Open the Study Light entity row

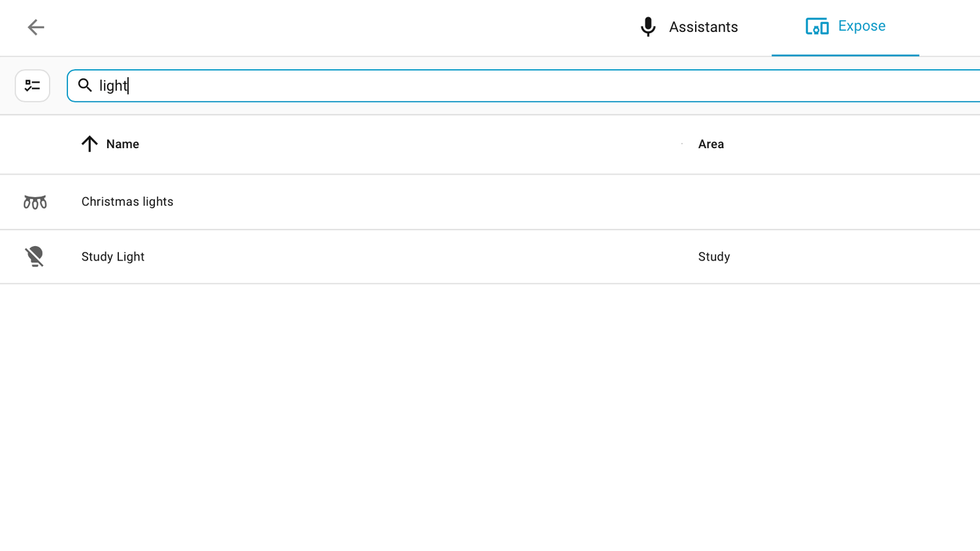coord(490,257)
